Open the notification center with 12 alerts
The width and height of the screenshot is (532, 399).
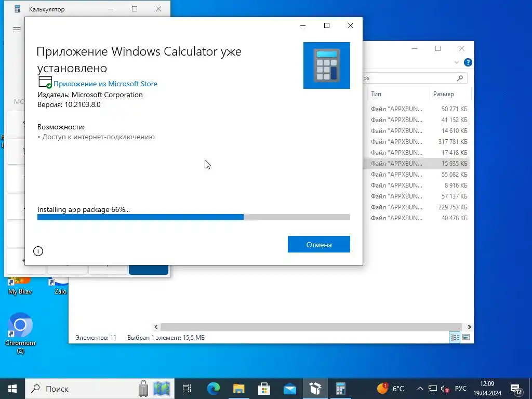coord(516,390)
